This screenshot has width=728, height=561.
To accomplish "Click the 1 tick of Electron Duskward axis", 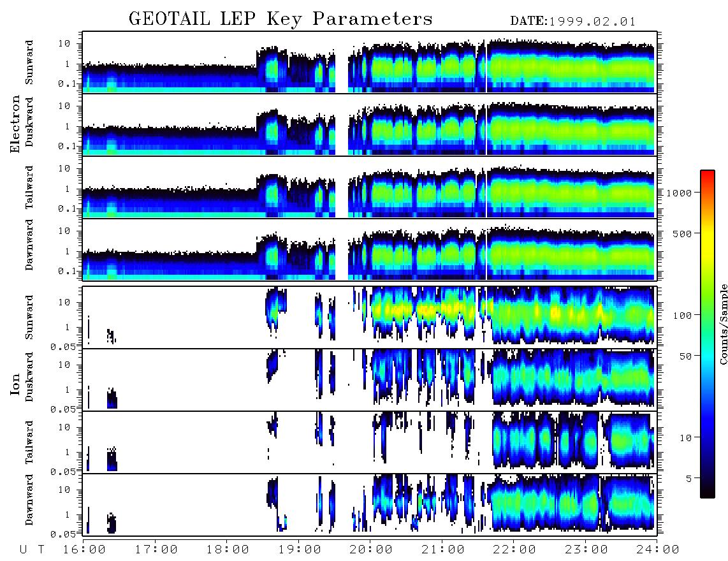I will tap(68, 126).
